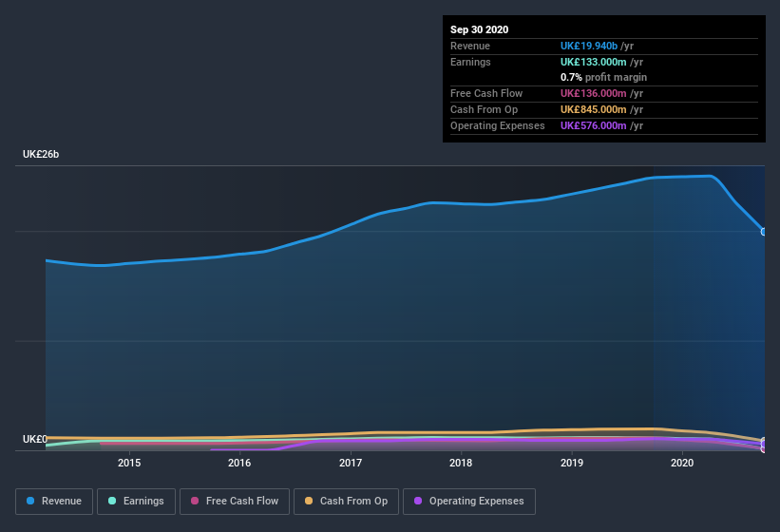Click the Free Cash Flow tooltip label
The width and height of the screenshot is (780, 532).
tap(486, 93)
